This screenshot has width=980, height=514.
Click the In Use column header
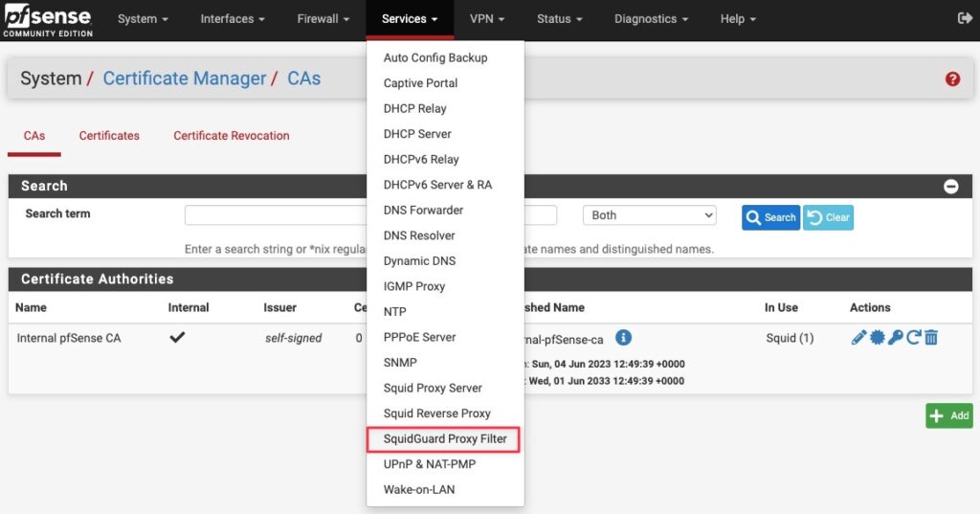(781, 307)
